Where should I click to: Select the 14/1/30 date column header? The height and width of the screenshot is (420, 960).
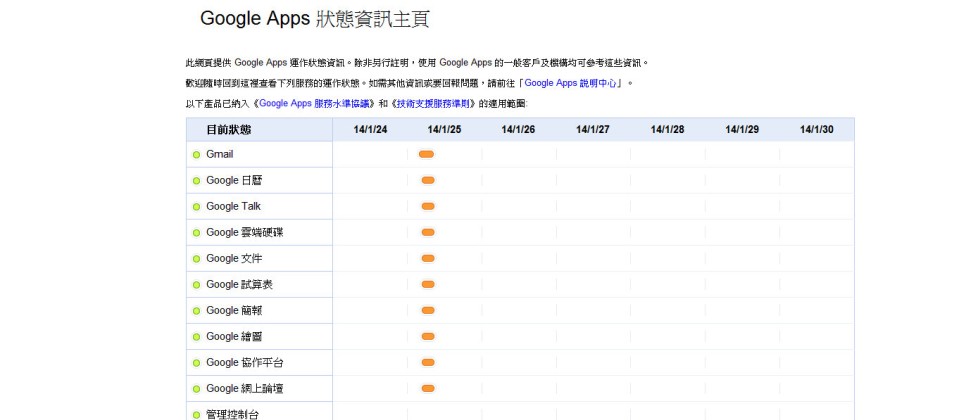coord(816,129)
